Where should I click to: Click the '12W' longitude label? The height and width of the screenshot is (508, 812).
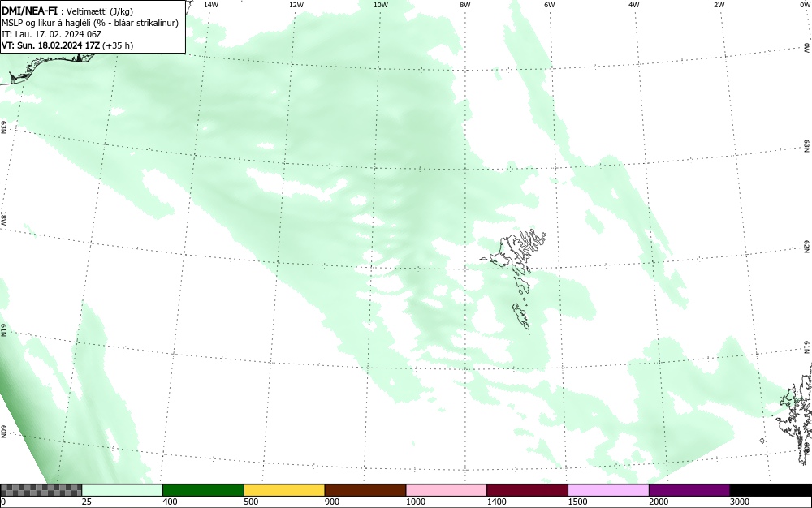pos(296,5)
